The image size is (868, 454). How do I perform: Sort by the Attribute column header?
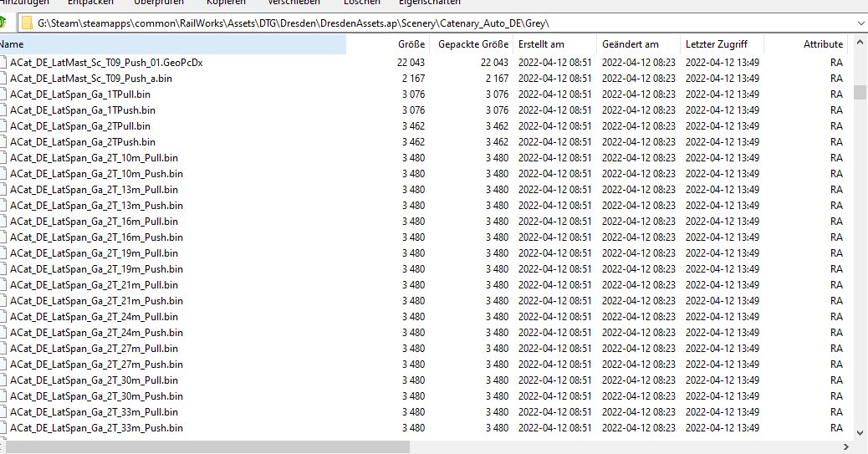807,44
